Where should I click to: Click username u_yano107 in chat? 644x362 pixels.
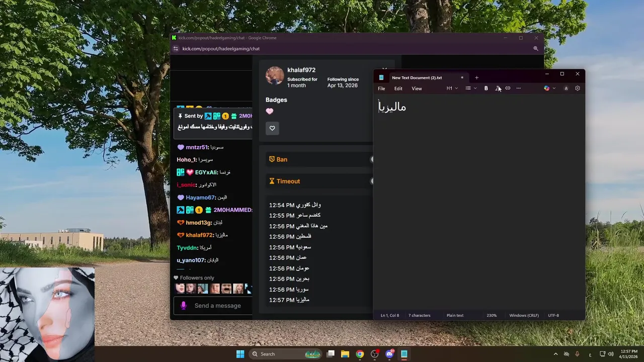(191, 260)
